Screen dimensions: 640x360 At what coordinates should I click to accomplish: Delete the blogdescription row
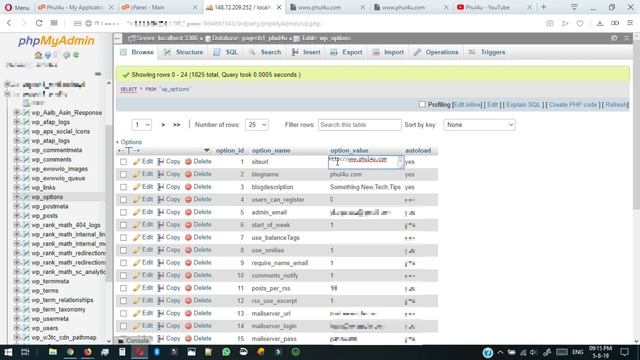(x=198, y=187)
